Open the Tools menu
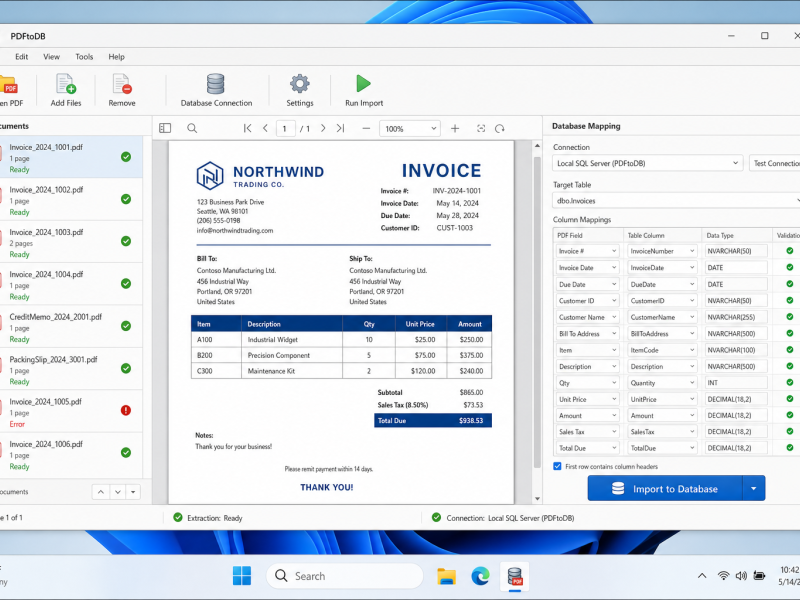 click(x=84, y=57)
